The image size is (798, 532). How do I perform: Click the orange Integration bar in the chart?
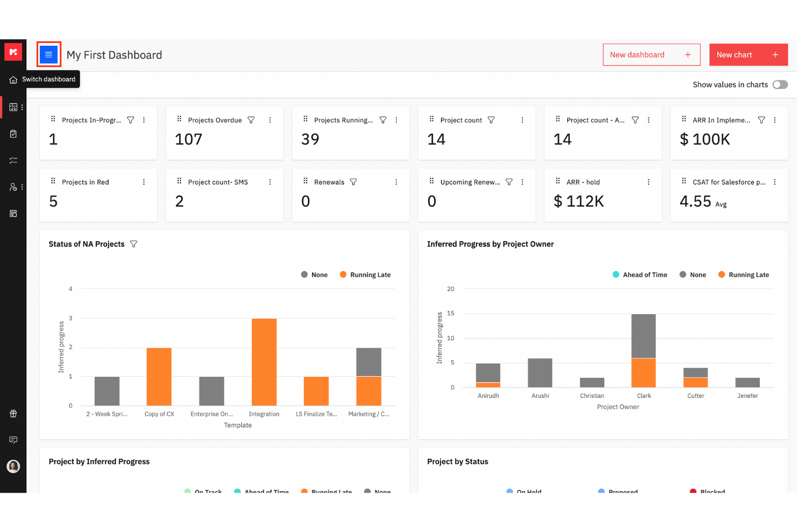(264, 362)
